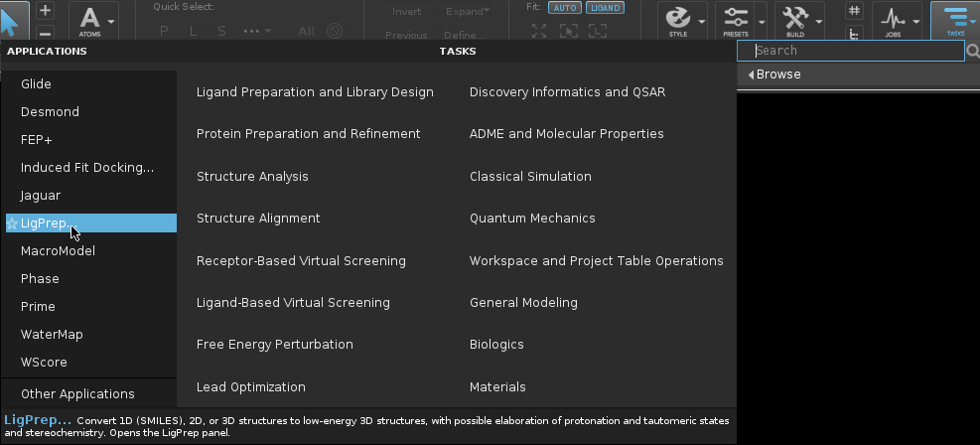980x445 pixels.
Task: Choose Quantum Mechanics task category
Action: (532, 219)
